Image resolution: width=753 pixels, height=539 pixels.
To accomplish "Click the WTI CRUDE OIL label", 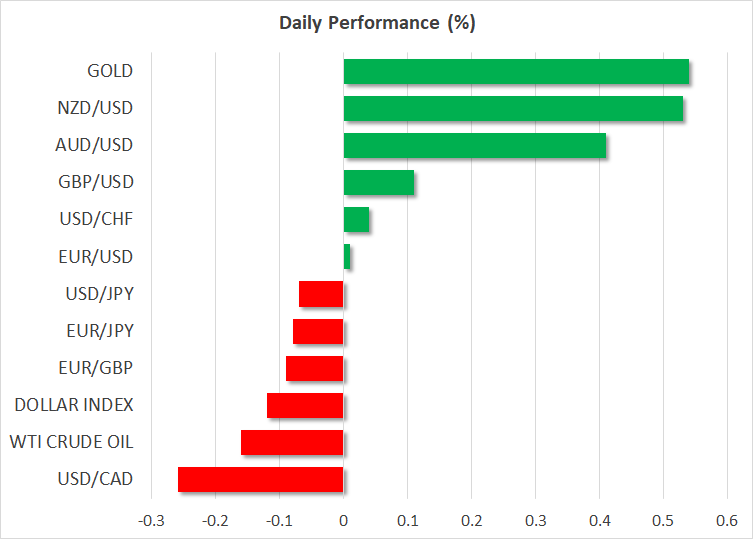I will 71,442.
